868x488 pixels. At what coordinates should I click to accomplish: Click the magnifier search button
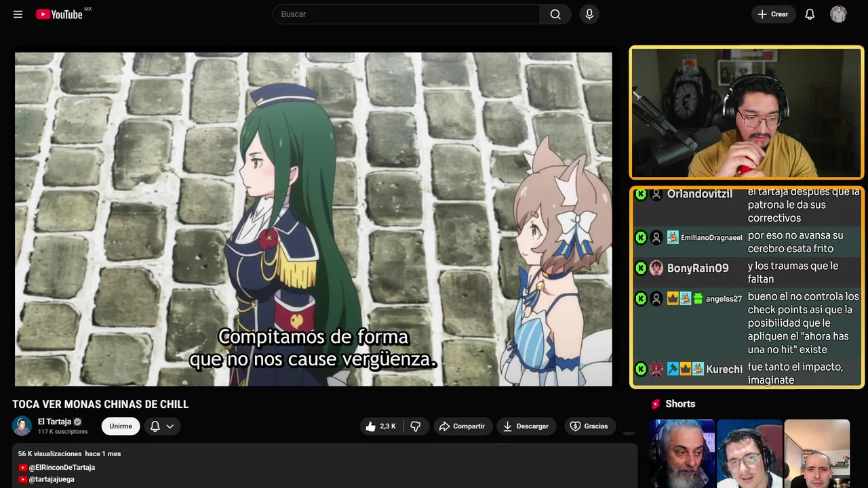555,14
